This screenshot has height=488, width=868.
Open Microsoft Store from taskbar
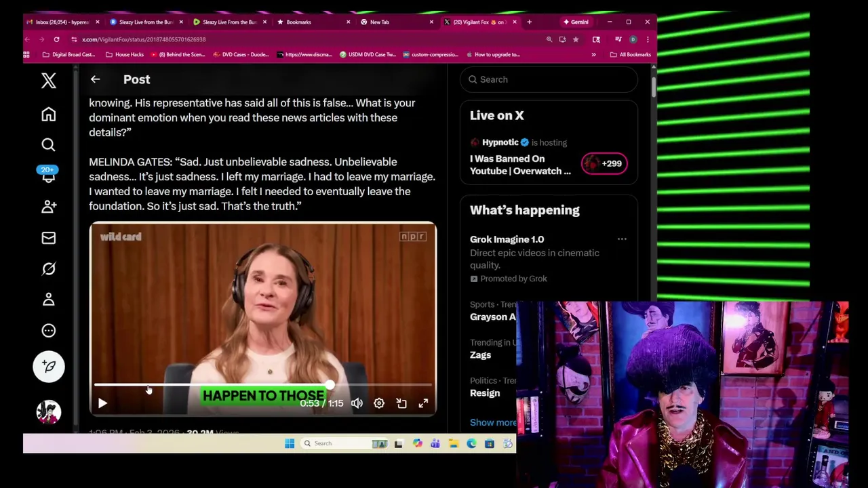(489, 443)
